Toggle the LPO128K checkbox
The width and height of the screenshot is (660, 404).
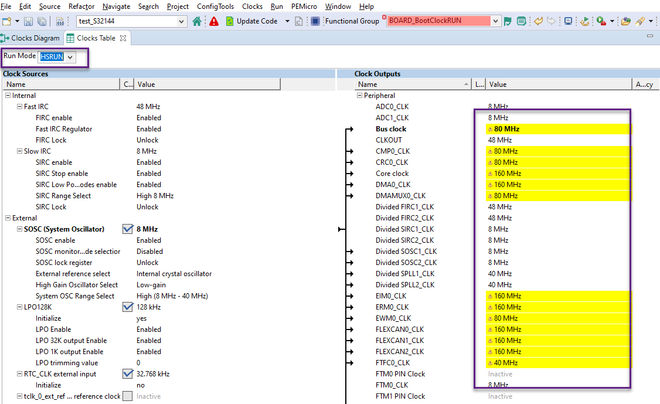click(x=128, y=307)
